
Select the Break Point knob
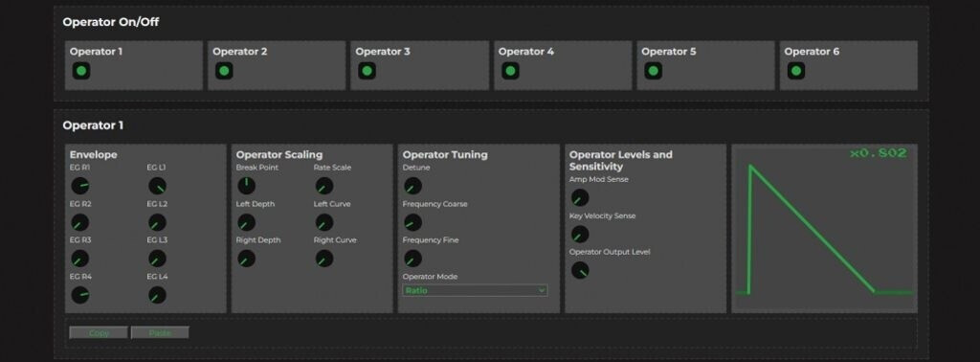pos(246,186)
